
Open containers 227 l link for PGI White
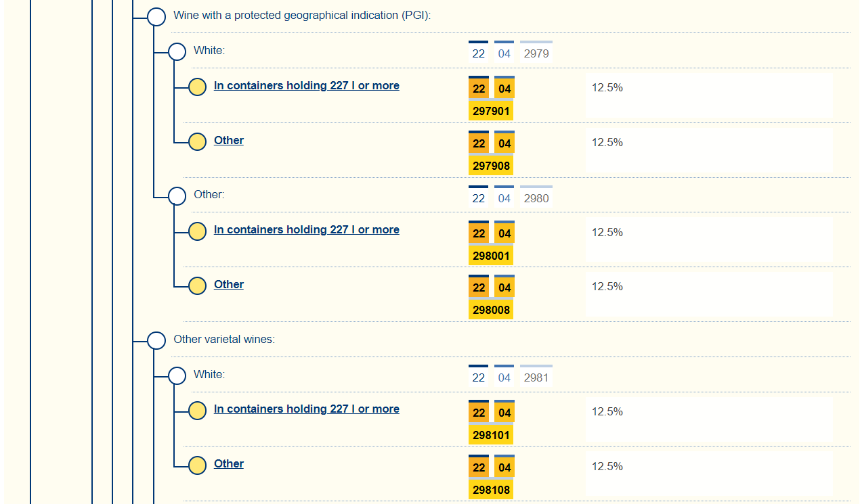pos(306,85)
